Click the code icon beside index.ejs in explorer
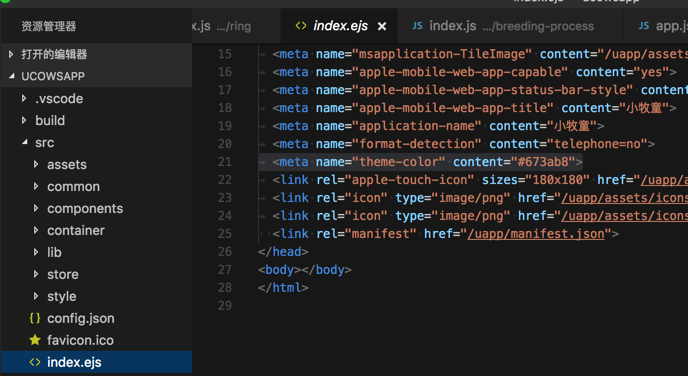 (35, 362)
